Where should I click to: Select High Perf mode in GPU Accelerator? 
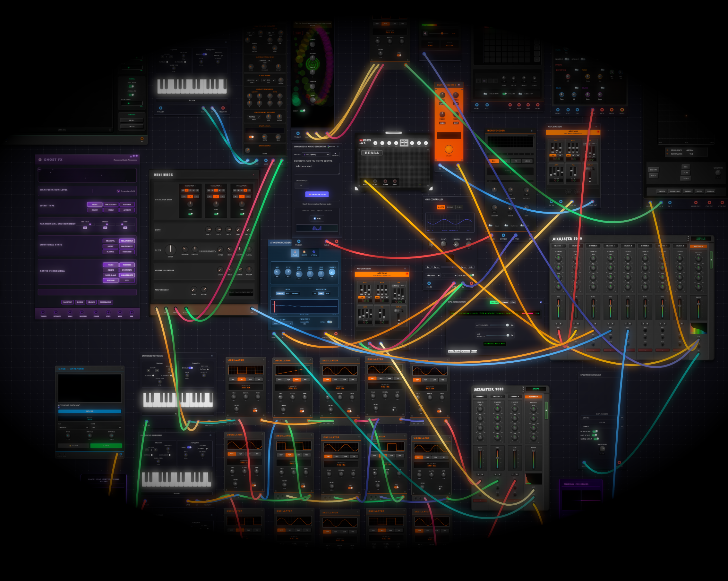click(x=494, y=302)
